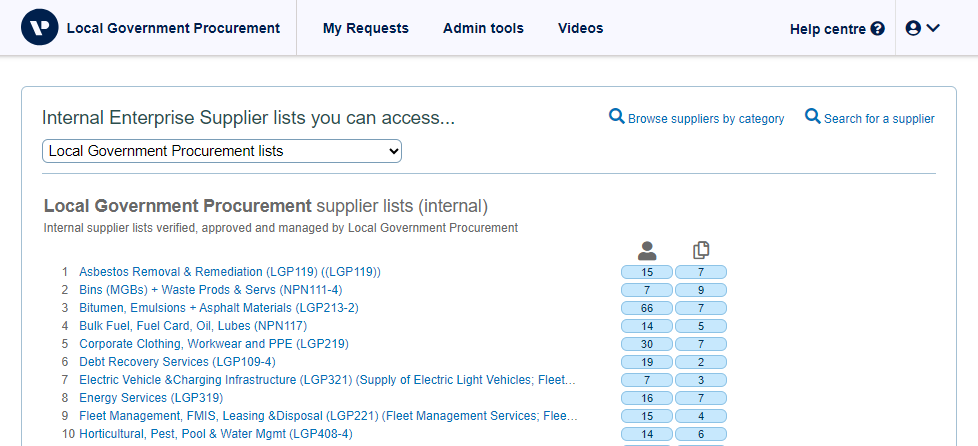Click supplier count 7 for Bins (MGBs)
978x446 pixels.
(647, 290)
